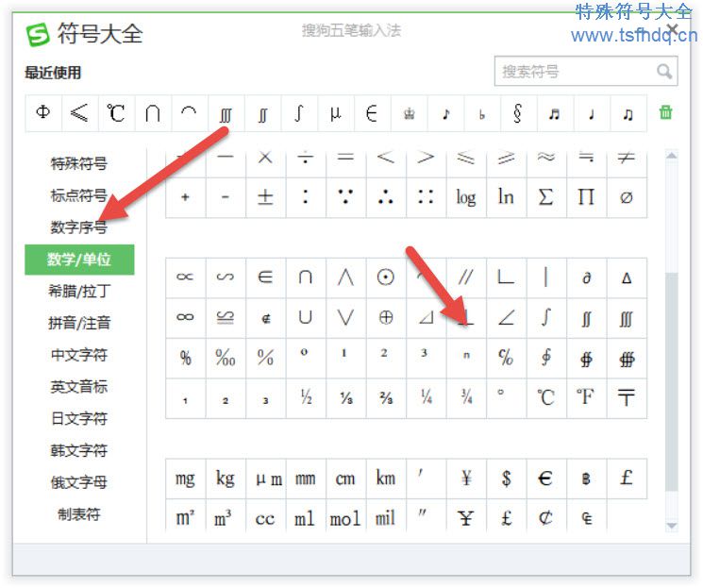Choose the perpendicular ⊥ symbol

465,318
